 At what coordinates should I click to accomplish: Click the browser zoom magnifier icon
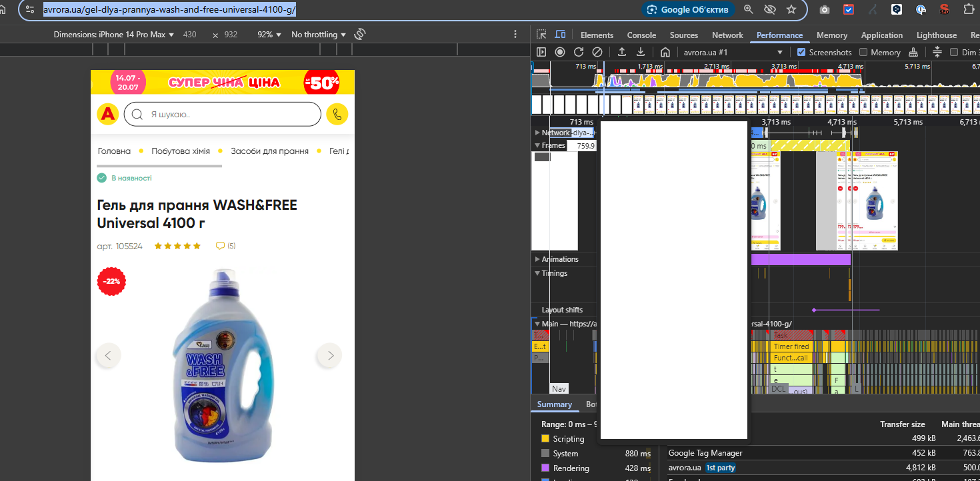click(749, 9)
